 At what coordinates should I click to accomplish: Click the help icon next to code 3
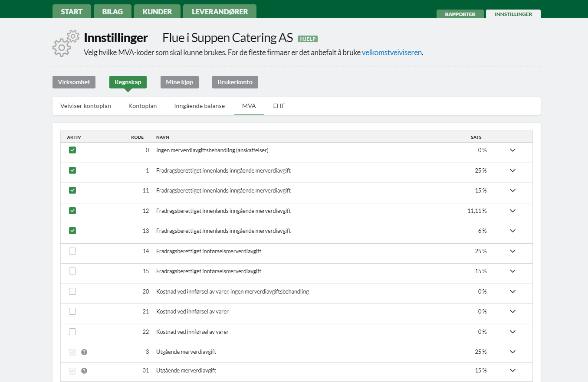84,352
